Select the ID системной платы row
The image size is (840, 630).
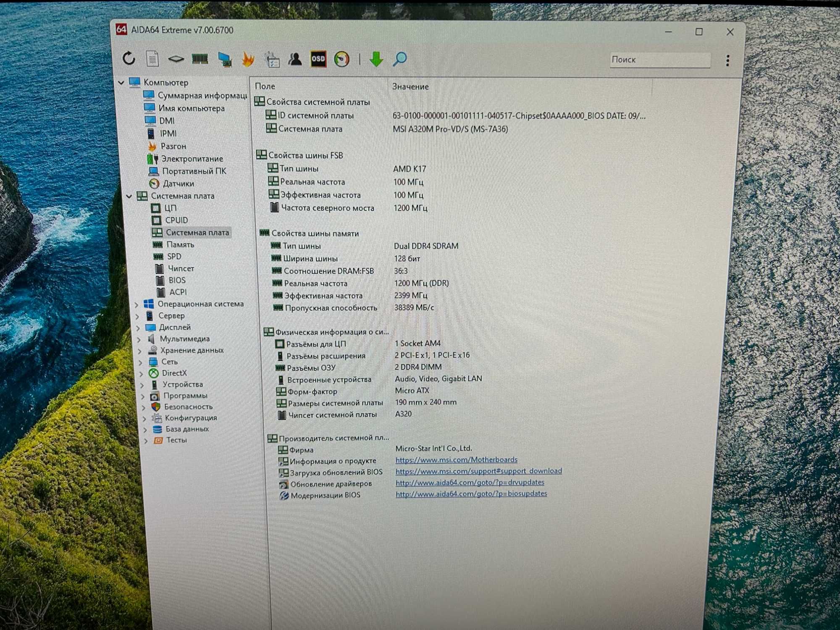click(456, 115)
